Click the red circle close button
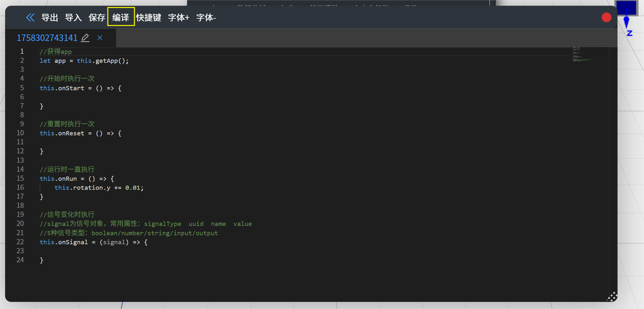 (x=606, y=17)
